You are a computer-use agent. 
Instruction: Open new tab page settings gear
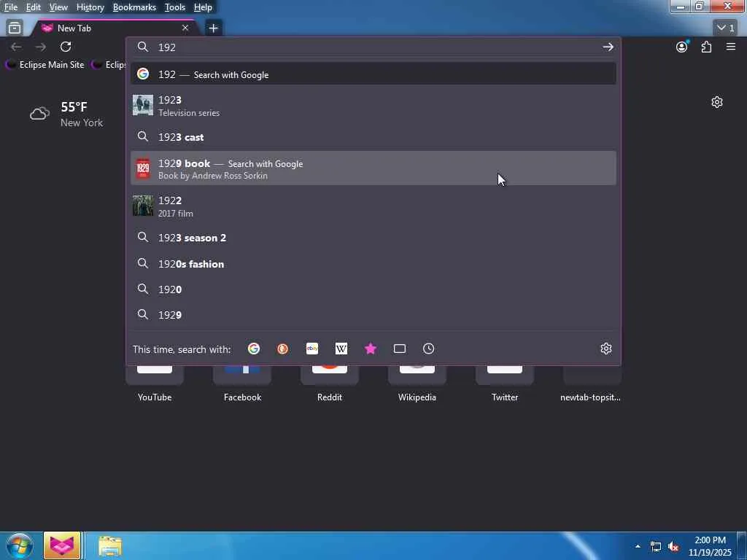tap(717, 102)
